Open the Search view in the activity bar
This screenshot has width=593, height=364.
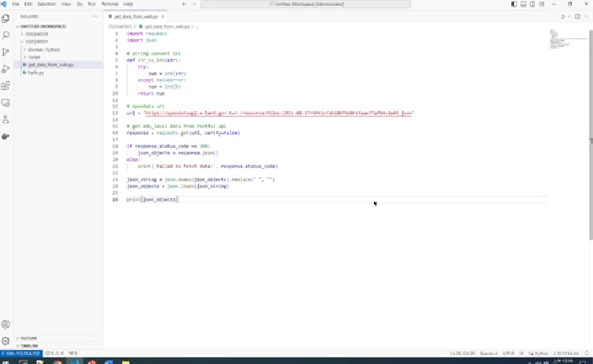pos(6,35)
